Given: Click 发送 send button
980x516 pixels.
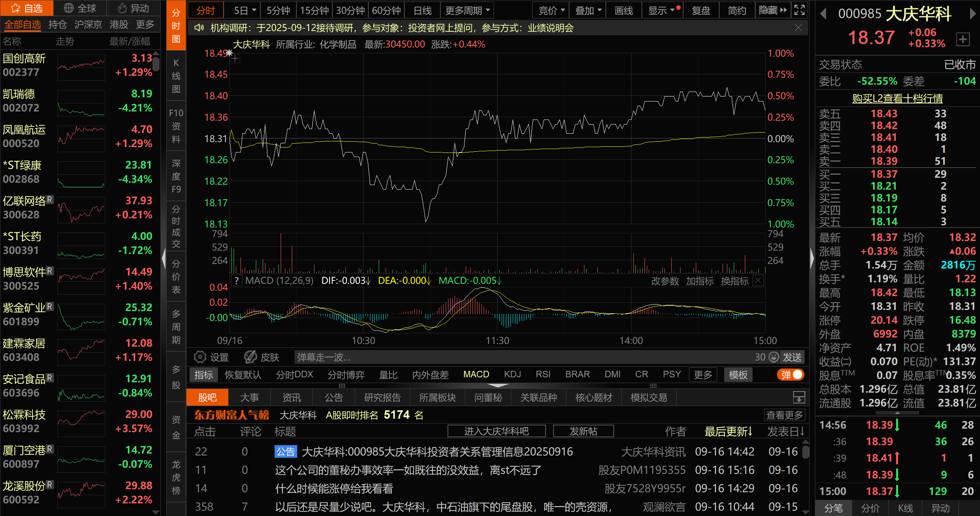Looking at the screenshot, I should (x=792, y=357).
